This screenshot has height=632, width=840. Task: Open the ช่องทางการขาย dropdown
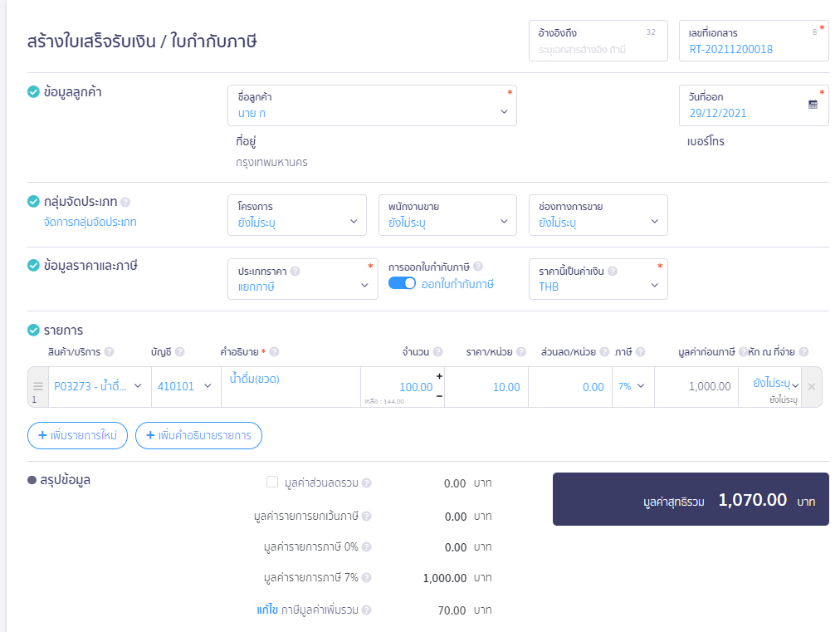(x=598, y=215)
